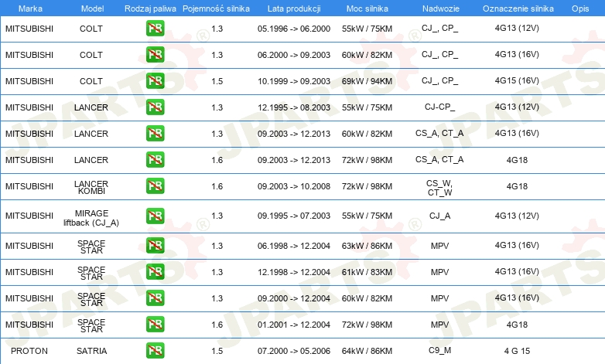
Task: Click engine code 4 G 15
Action: pos(517,351)
